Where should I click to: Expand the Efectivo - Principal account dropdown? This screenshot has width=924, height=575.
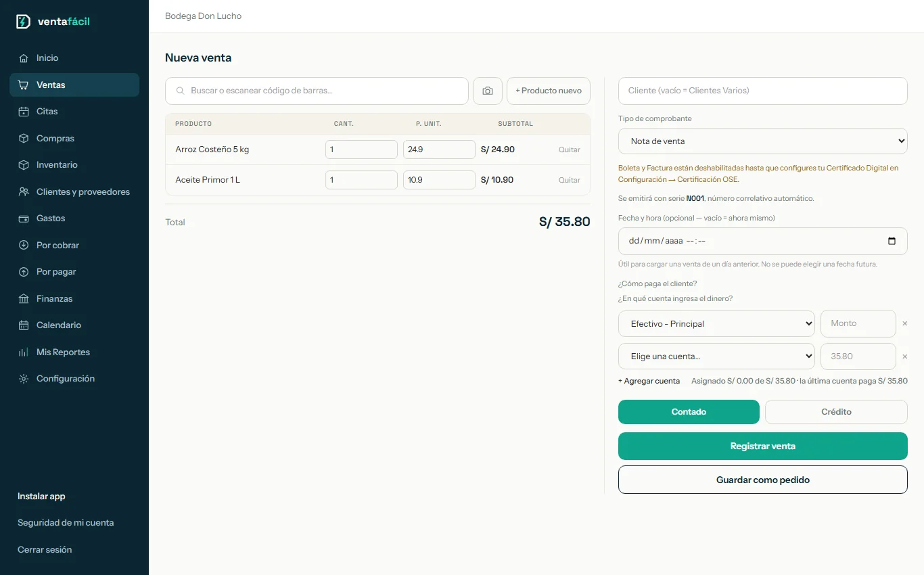[x=716, y=324]
